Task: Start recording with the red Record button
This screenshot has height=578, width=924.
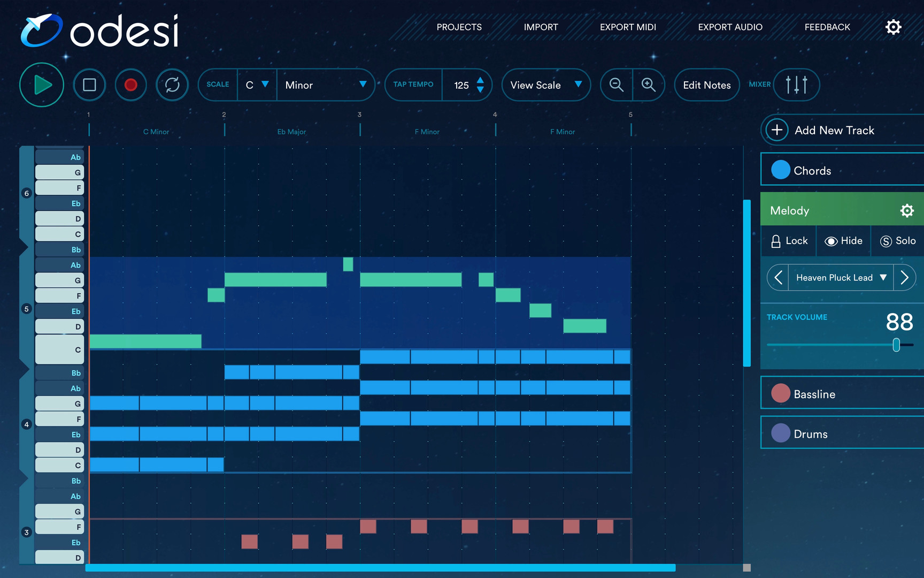Action: pyautogui.click(x=130, y=85)
